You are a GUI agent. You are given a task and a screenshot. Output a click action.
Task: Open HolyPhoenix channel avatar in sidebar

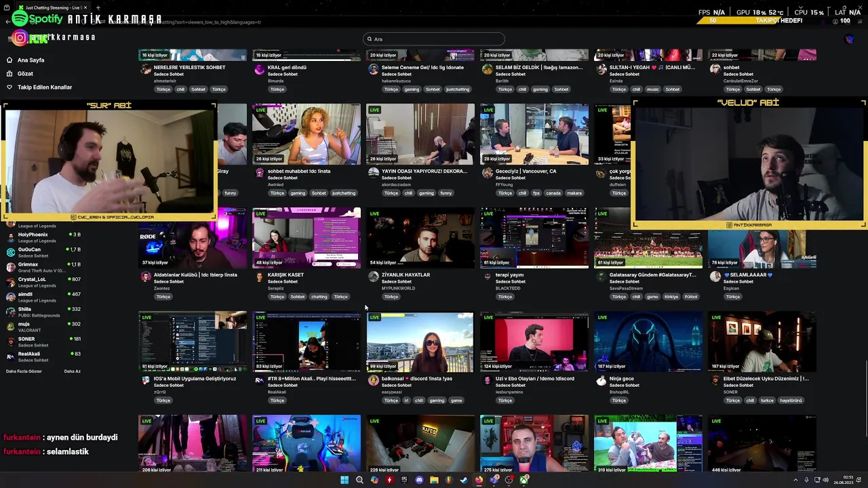10,237
